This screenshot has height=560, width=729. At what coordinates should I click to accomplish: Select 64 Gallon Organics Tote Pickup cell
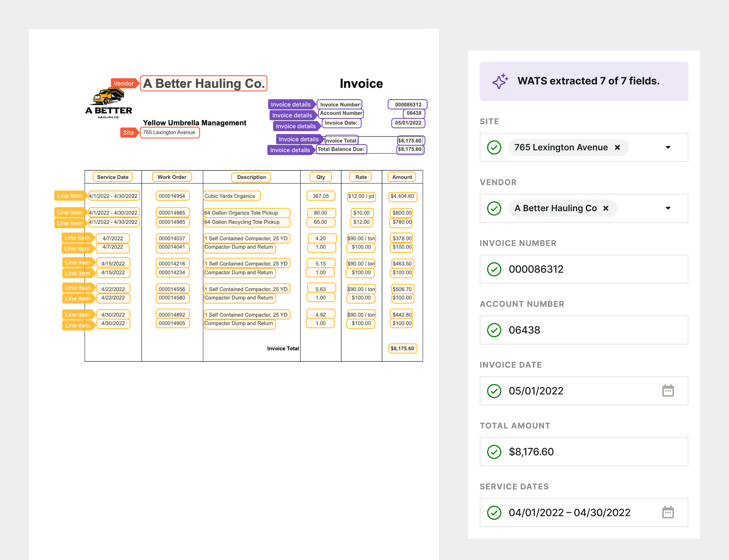[x=247, y=213]
